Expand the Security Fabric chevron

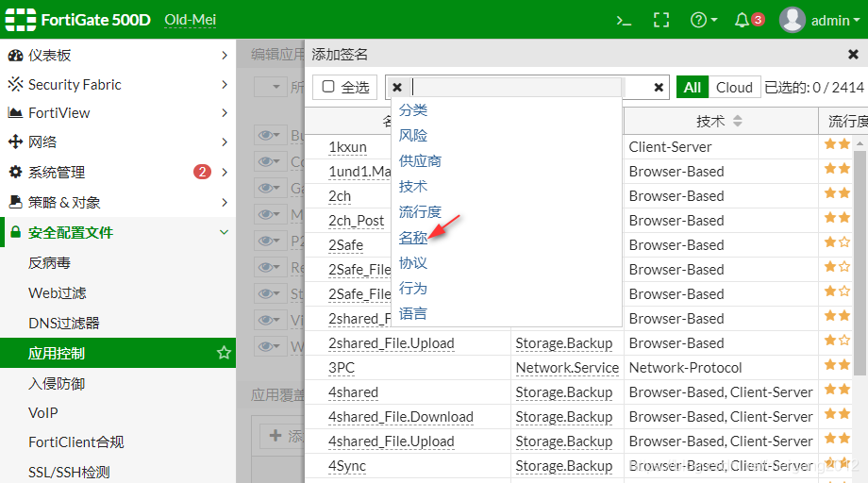(225, 84)
